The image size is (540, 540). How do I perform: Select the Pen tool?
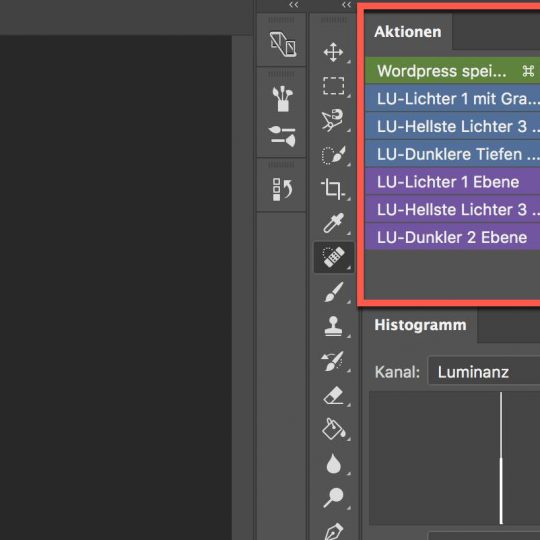click(333, 531)
